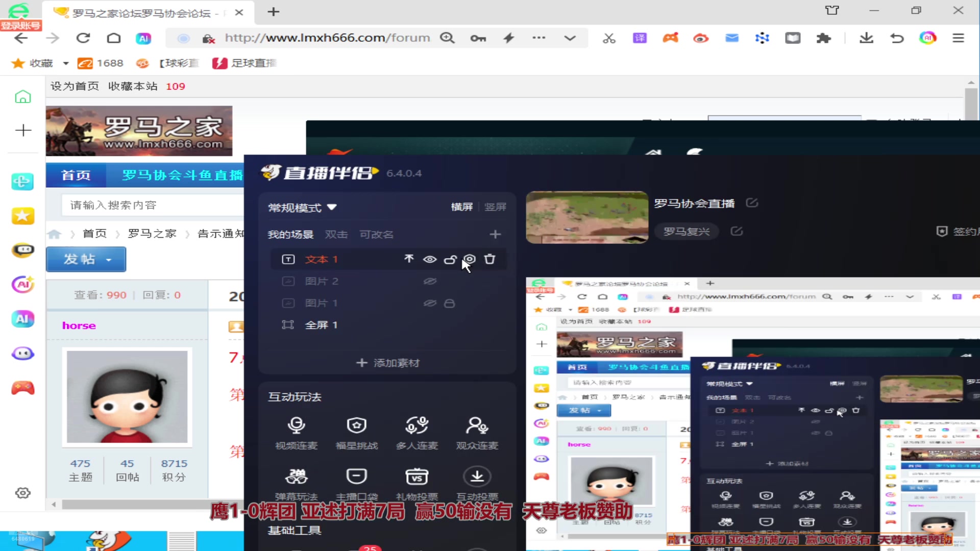Switch to 横屏 landscape mode
Image resolution: width=980 pixels, height=551 pixels.
462,207
